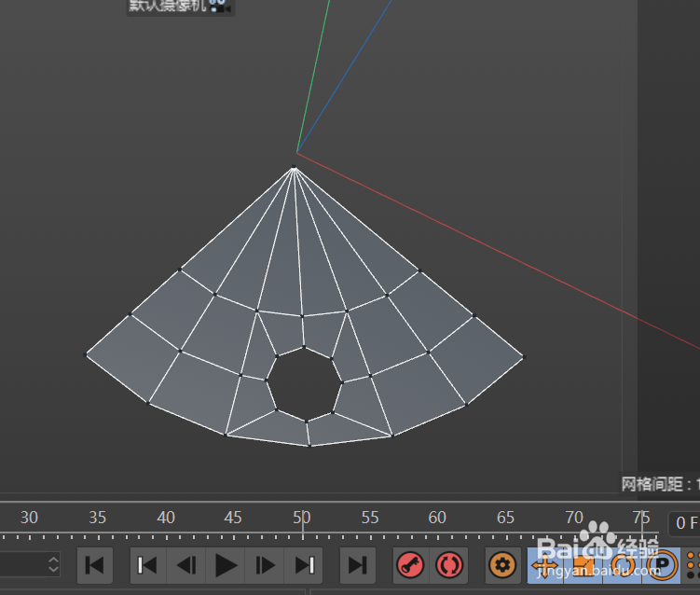Step forward one frame
Screen dimensions: 700x595
pos(265,565)
